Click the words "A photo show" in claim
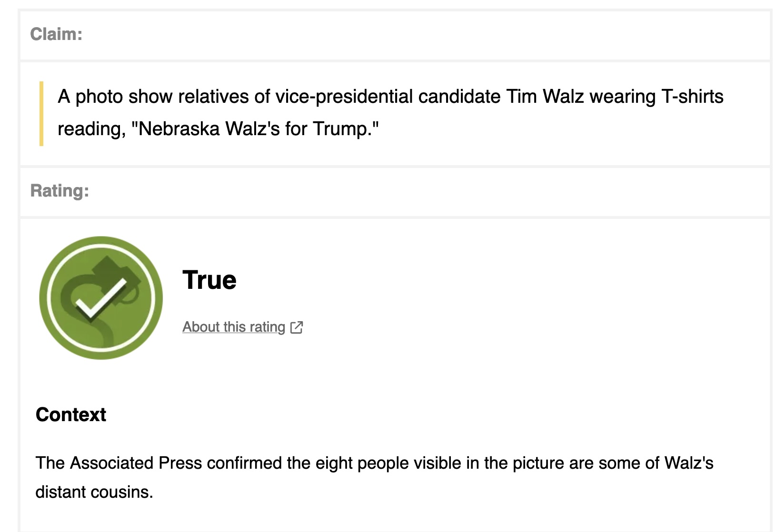 click(x=115, y=97)
